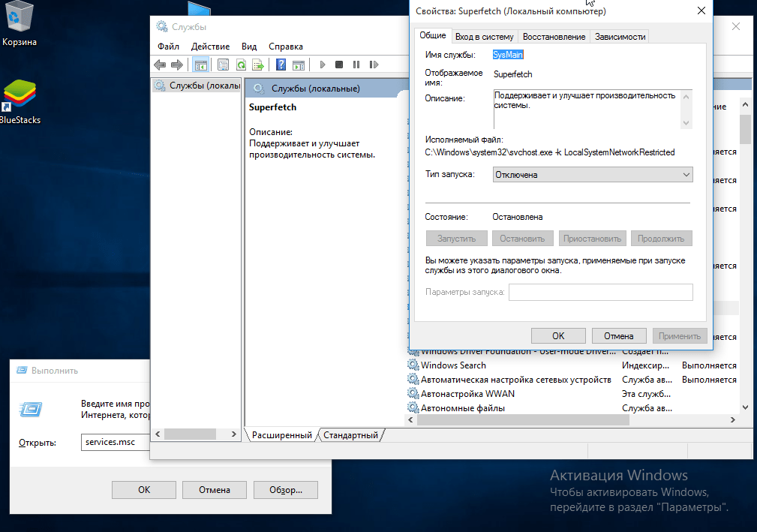Switch to the Стандартный view tab
757x532 pixels.
coord(352,434)
